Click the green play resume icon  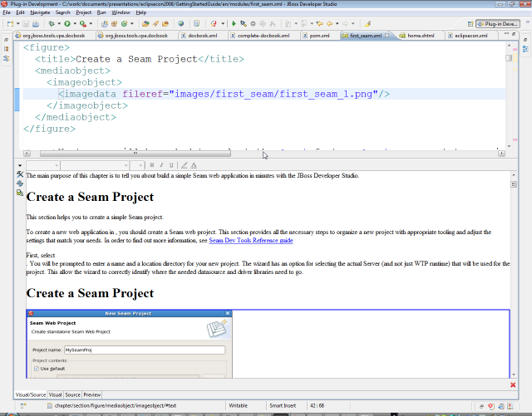[x=234, y=24]
